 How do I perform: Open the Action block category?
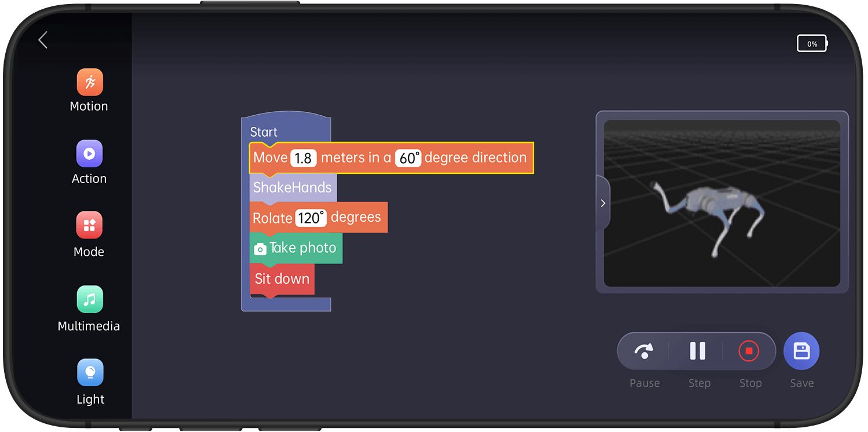(x=89, y=154)
